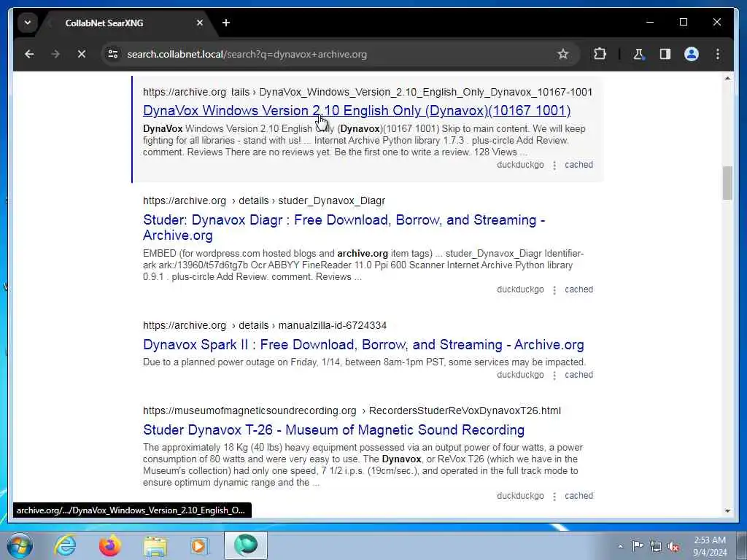Bookmark this page with the star icon
This screenshot has height=560, width=747.
click(x=563, y=54)
